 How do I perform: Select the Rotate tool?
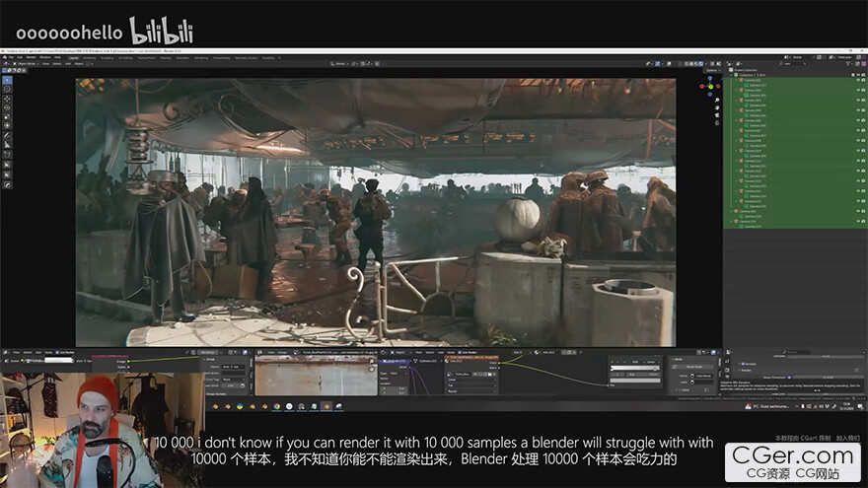point(7,107)
